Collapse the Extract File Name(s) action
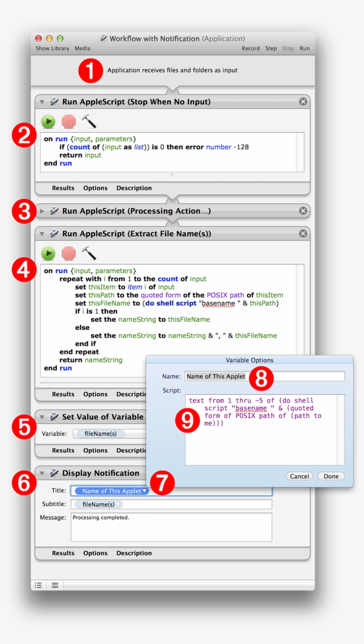This screenshot has width=364, height=644. coord(42,233)
